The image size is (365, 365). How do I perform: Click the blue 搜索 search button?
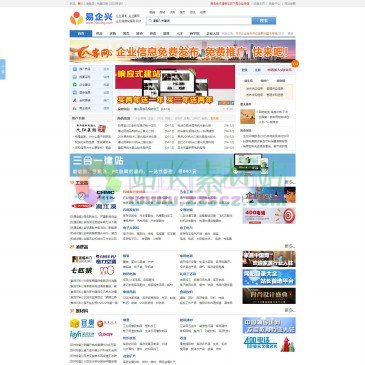point(264,21)
